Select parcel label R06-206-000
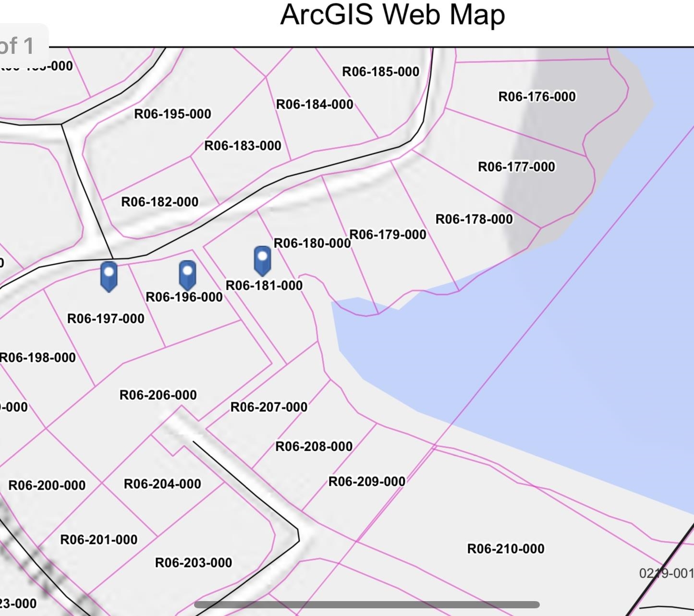694x616 pixels. [x=158, y=395]
